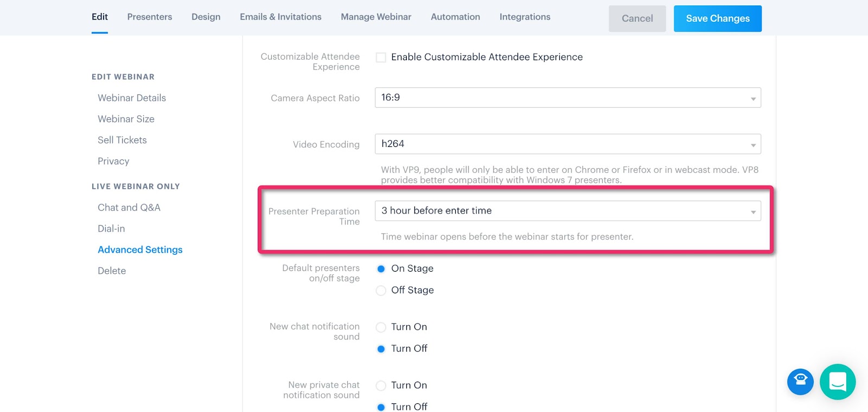The image size is (868, 412).
Task: Open the Automation tab
Action: click(x=455, y=17)
